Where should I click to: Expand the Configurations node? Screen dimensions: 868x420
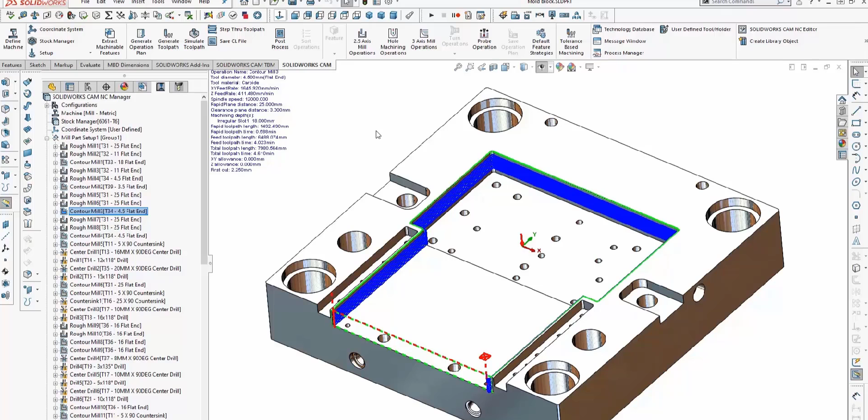coord(47,105)
